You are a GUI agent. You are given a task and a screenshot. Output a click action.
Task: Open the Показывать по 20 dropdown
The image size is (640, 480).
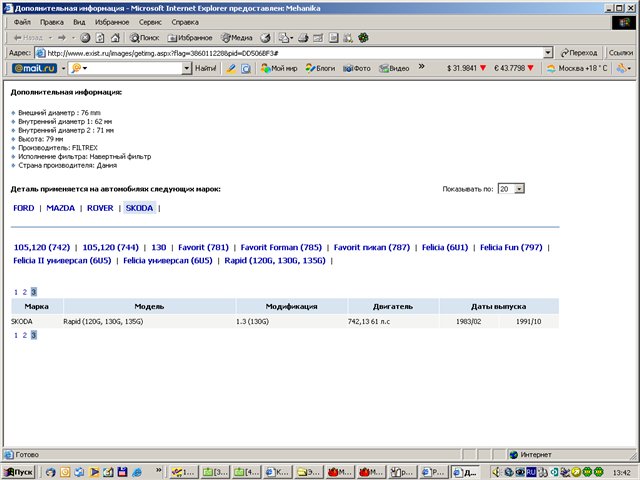tap(519, 189)
